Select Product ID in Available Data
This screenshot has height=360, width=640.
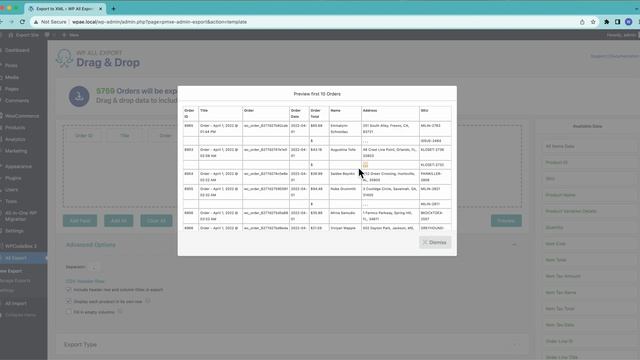588,162
